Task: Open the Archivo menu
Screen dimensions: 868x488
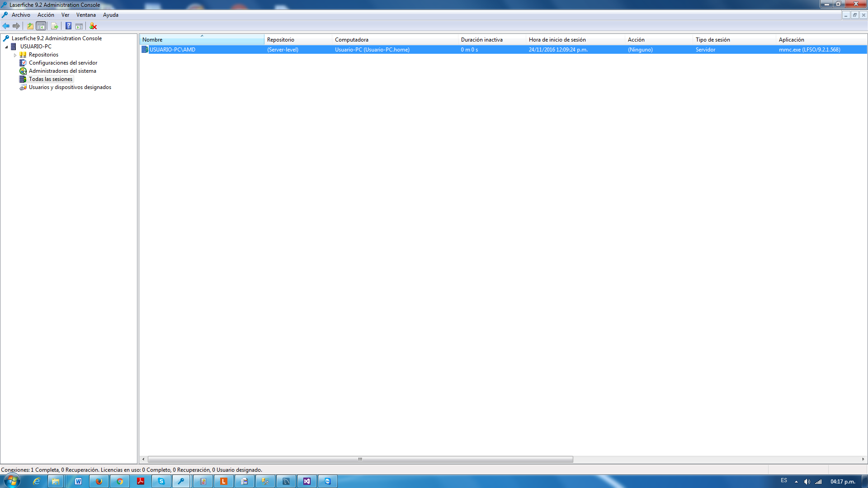Action: coord(21,15)
